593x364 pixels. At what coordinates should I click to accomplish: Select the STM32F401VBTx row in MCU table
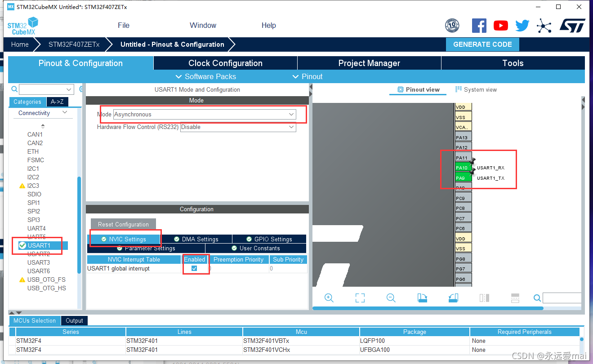294,341
